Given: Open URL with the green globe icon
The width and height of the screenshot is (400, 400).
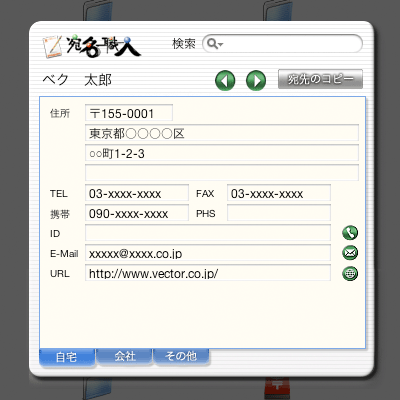Looking at the screenshot, I should pyautogui.click(x=350, y=273).
